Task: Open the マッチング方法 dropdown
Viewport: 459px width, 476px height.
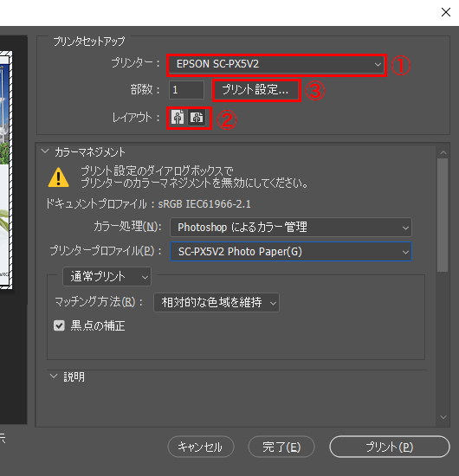Action: click(x=217, y=302)
